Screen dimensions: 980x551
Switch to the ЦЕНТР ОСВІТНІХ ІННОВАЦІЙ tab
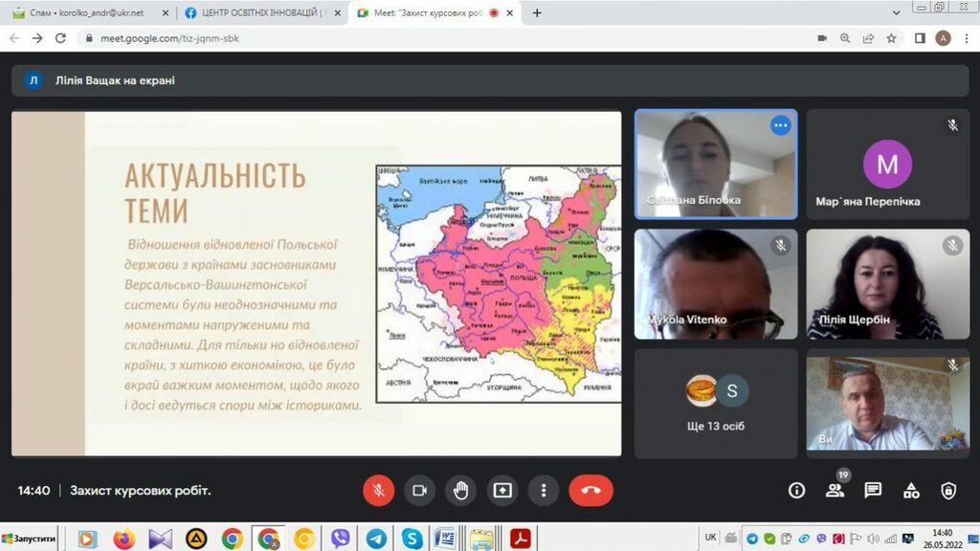pos(260,13)
